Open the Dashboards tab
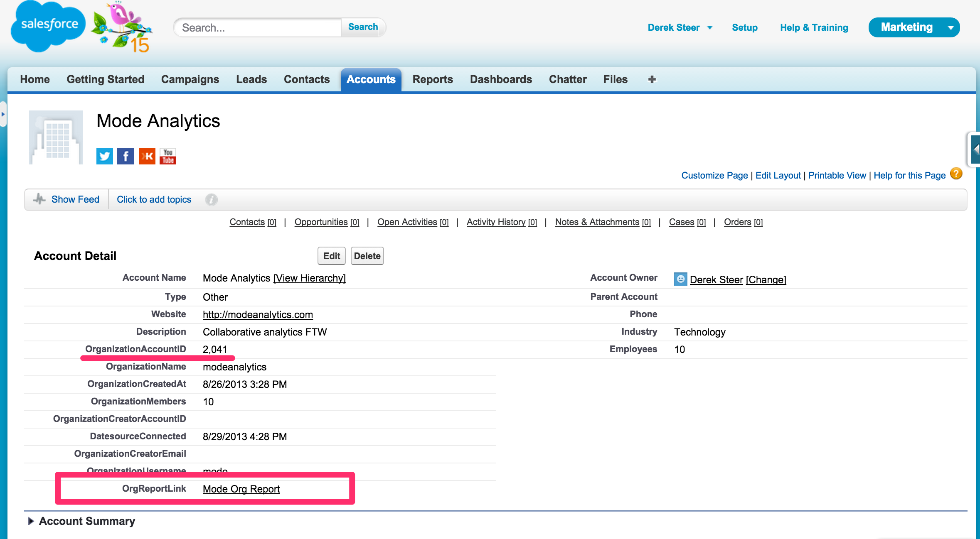Viewport: 980px width, 539px height. [501, 79]
